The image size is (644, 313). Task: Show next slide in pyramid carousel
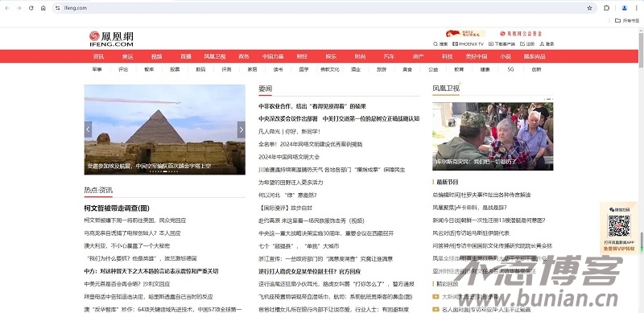[242, 130]
